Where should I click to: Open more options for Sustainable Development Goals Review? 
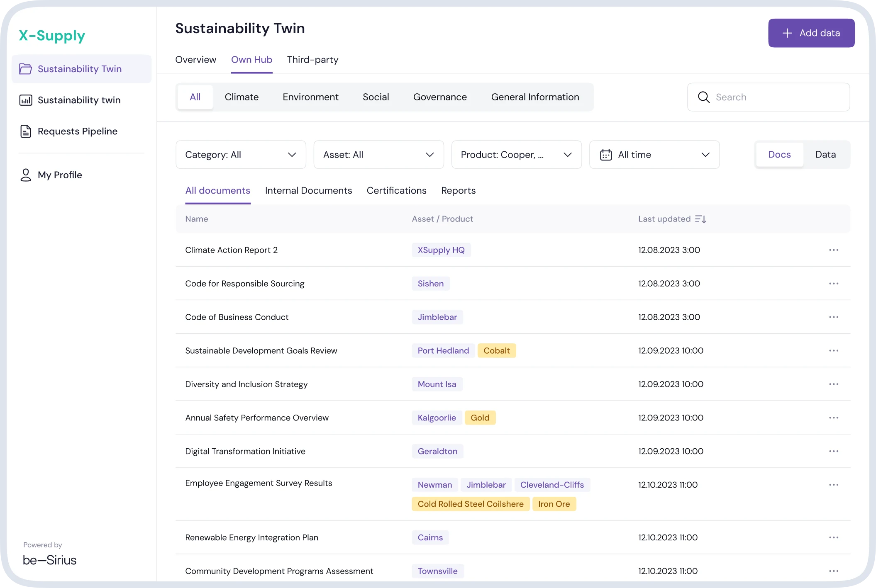pos(834,351)
